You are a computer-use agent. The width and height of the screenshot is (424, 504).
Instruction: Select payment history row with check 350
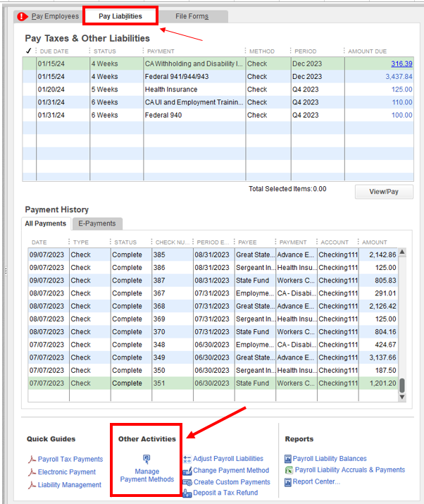coord(213,370)
